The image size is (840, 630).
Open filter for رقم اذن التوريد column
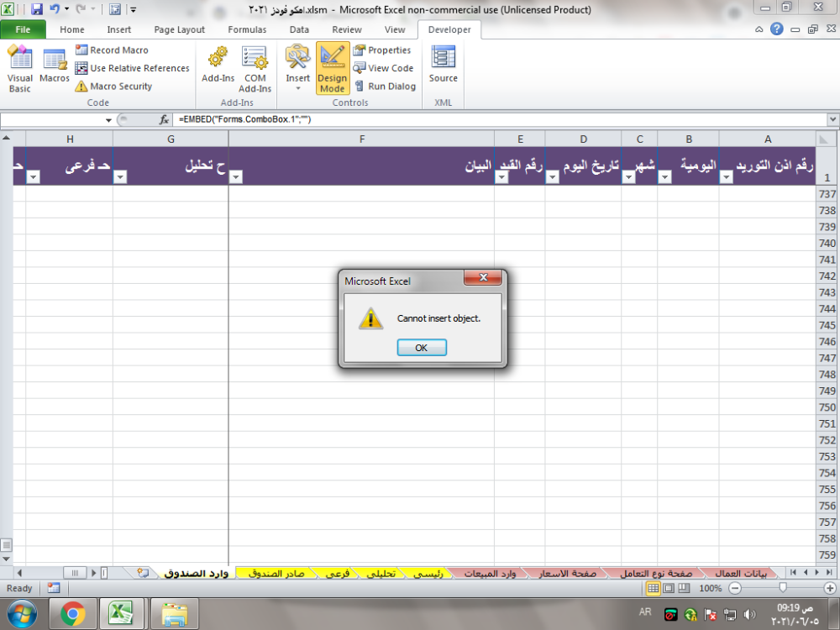(x=726, y=176)
